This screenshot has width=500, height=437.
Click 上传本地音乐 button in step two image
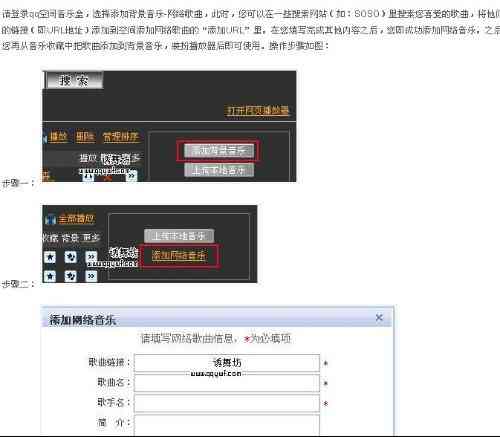[179, 236]
